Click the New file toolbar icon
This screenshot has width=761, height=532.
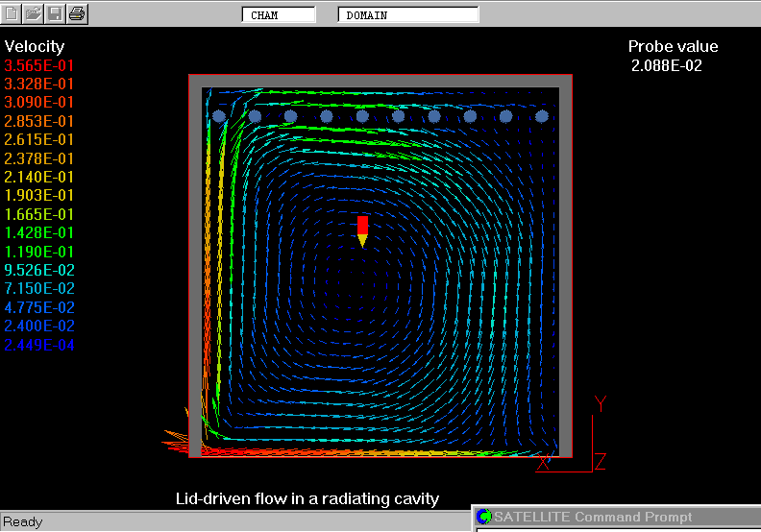click(12, 13)
